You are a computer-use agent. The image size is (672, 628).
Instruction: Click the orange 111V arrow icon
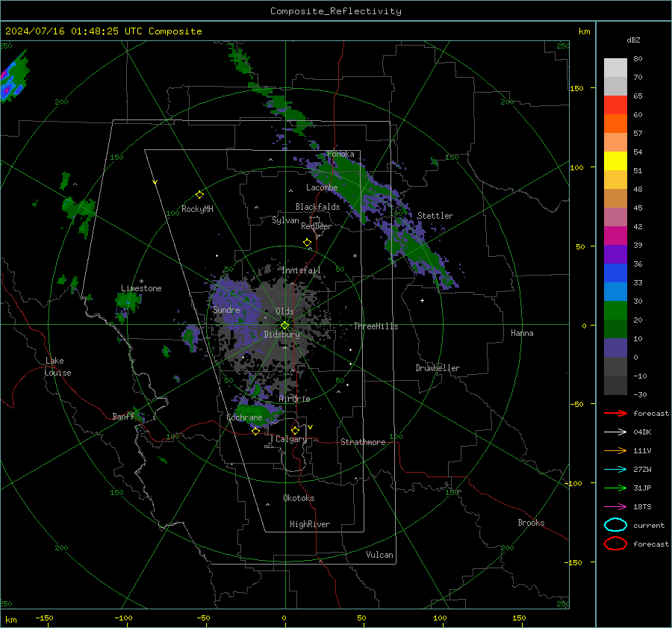[615, 450]
